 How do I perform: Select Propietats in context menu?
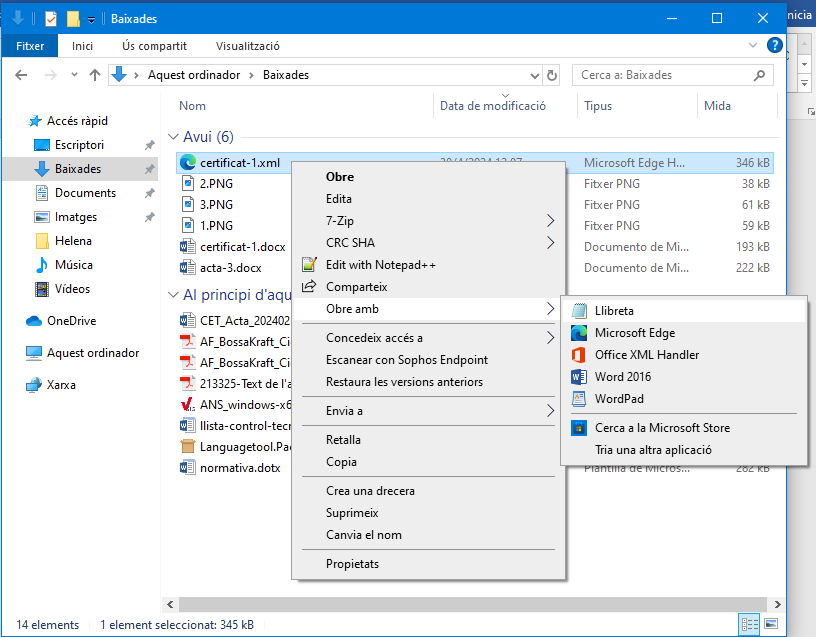352,564
